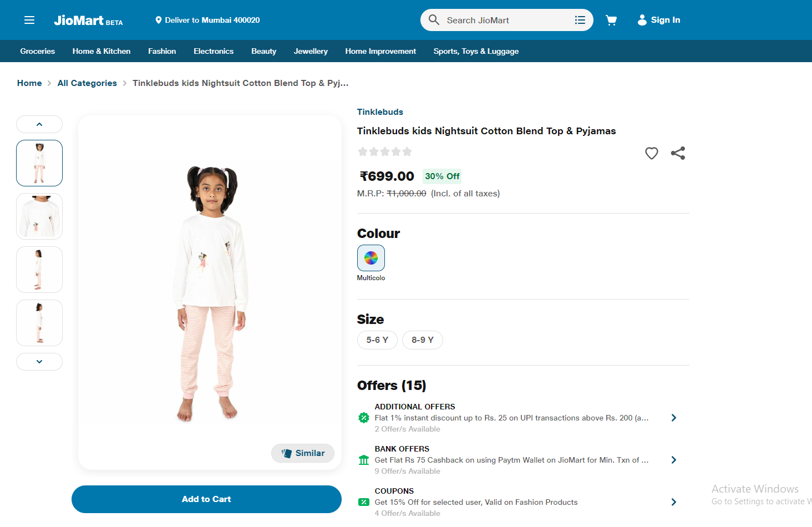The image size is (812, 527).
Task: Share this product using the share icon
Action: [678, 153]
